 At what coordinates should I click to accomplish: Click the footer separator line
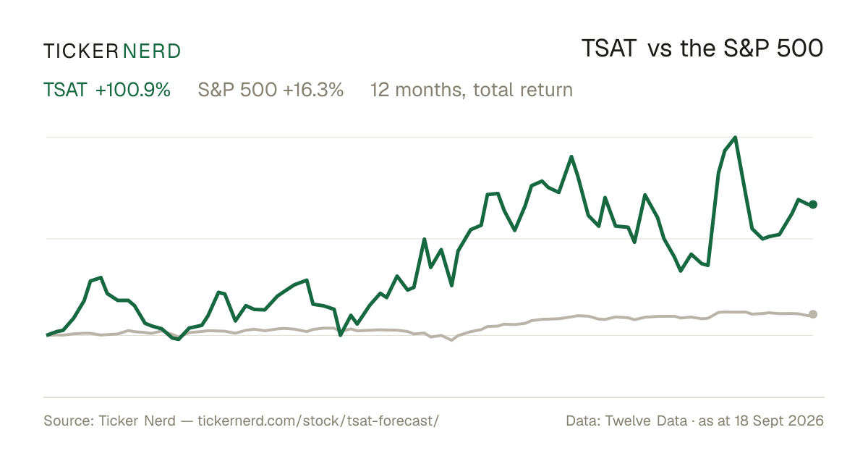[434, 397]
